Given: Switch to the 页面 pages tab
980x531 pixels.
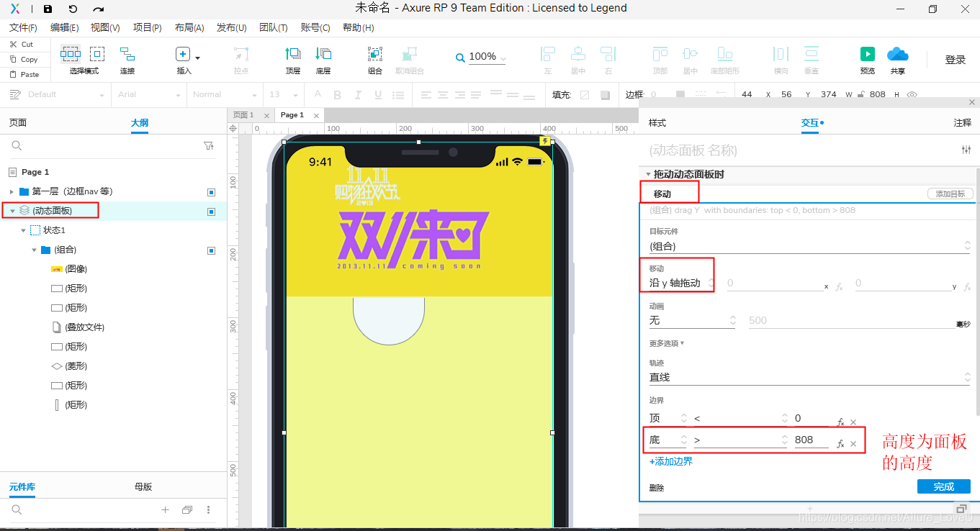Looking at the screenshot, I should click(x=18, y=123).
